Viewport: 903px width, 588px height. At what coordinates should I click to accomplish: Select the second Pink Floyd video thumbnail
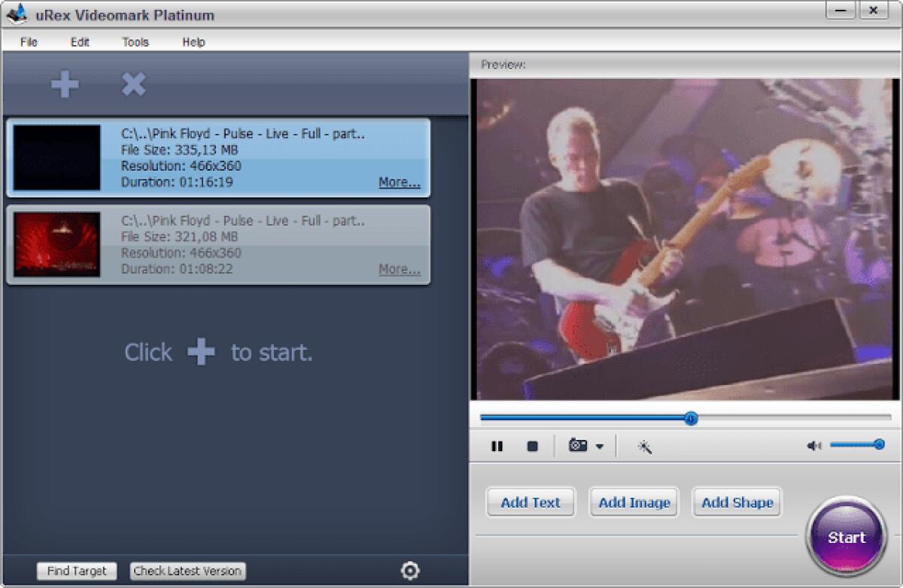[x=56, y=245]
